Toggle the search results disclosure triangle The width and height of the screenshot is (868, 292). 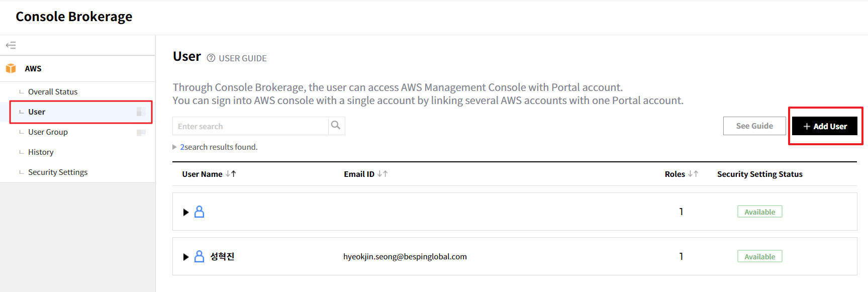(x=175, y=147)
